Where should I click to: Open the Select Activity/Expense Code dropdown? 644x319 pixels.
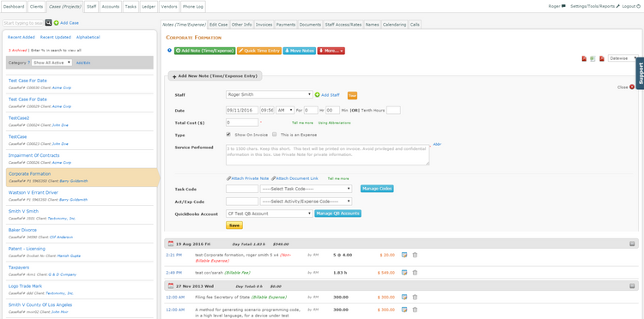coord(306,202)
